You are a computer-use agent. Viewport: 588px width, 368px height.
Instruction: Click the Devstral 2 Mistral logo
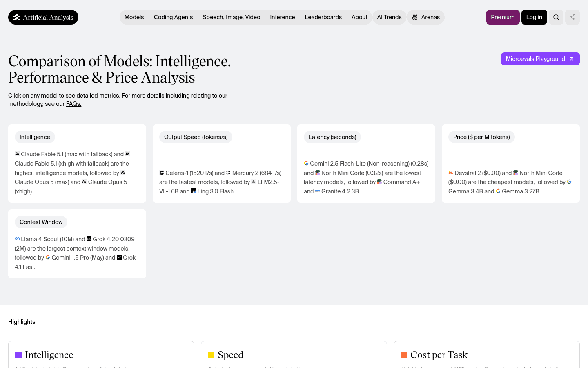[x=451, y=173]
